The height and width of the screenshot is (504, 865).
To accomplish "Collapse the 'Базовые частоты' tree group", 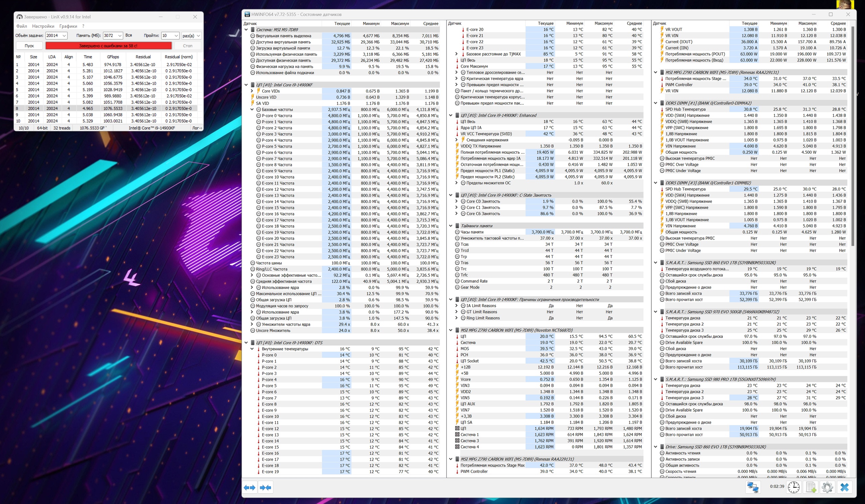I will click(252, 109).
